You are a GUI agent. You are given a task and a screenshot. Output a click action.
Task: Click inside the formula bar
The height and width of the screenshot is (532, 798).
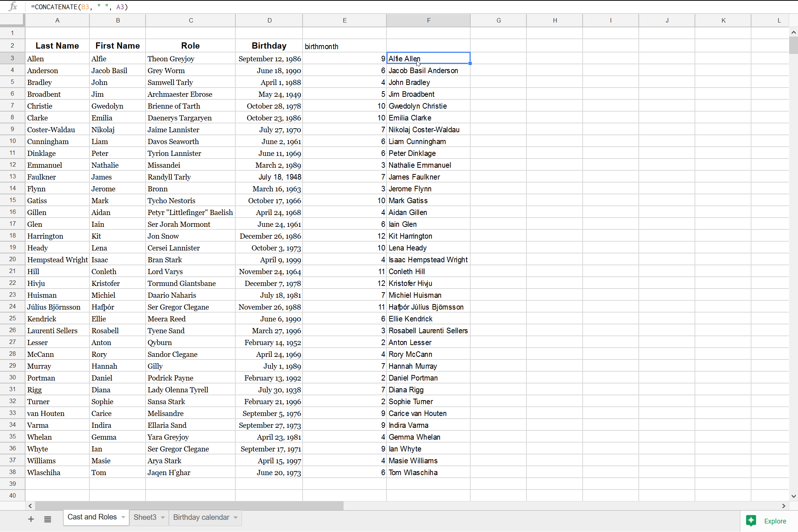click(148, 7)
